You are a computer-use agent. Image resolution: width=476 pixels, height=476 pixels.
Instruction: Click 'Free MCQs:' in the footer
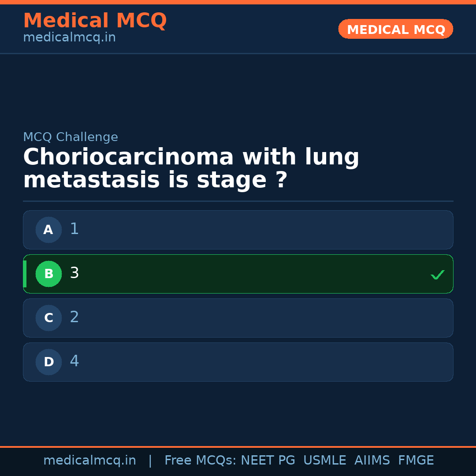tap(201, 461)
